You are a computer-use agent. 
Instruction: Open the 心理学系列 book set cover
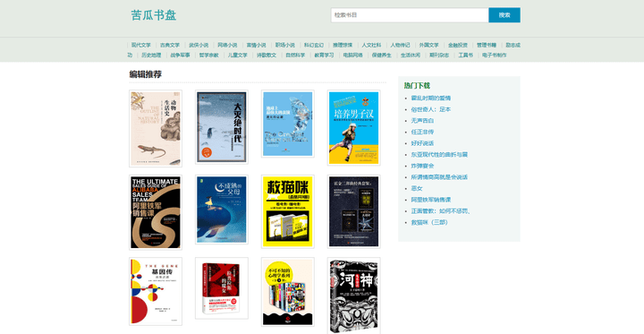click(288, 292)
